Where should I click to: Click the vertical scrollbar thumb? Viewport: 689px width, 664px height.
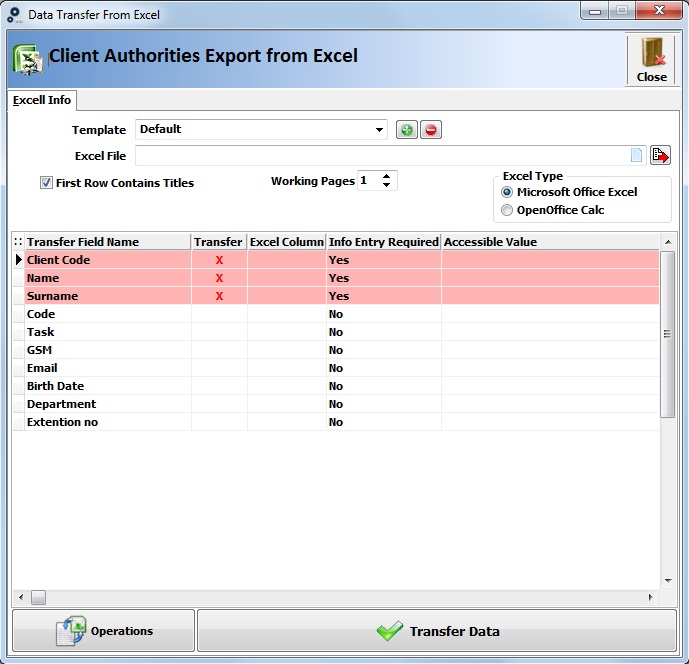pyautogui.click(x=668, y=334)
